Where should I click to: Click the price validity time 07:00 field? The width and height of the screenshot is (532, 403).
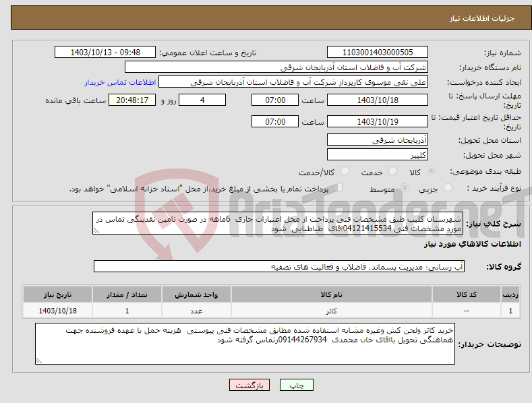pos(275,121)
